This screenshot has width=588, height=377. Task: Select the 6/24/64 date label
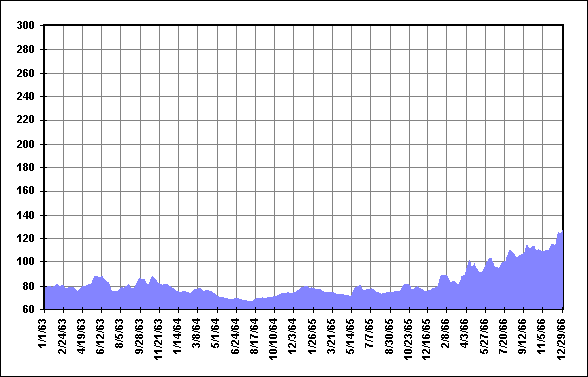235,336
